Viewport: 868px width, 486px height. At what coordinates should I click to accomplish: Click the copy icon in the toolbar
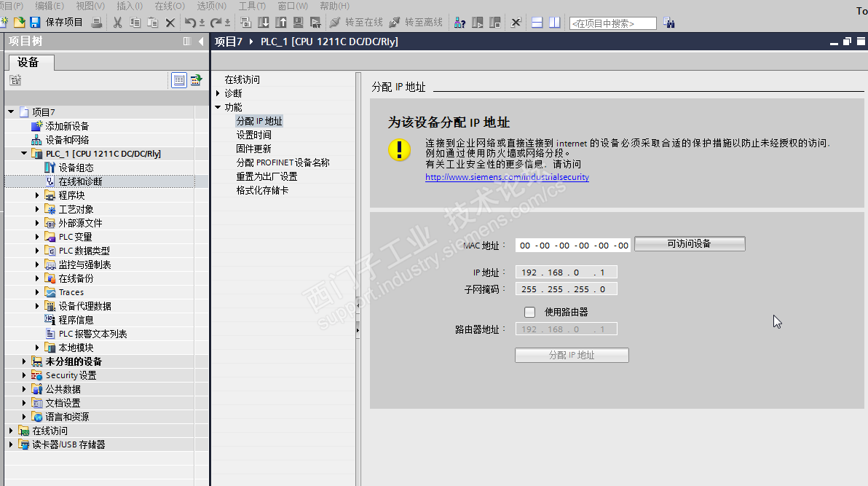coord(135,23)
